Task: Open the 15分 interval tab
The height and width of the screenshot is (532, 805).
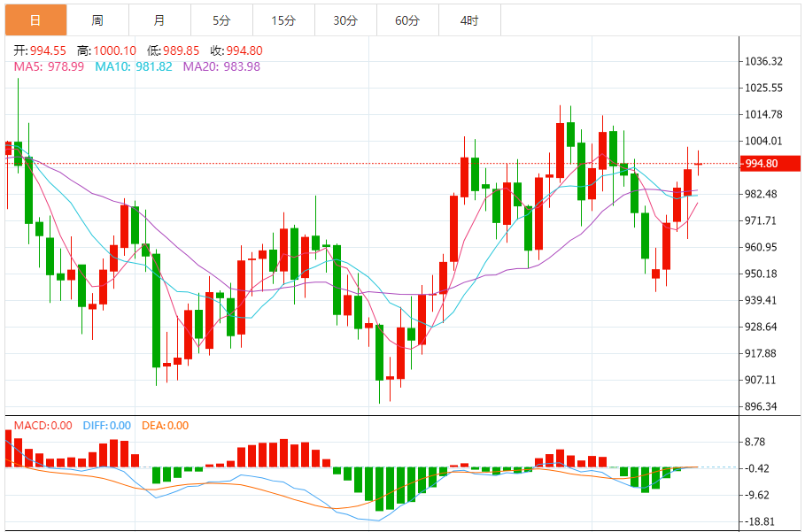Action: [284, 20]
